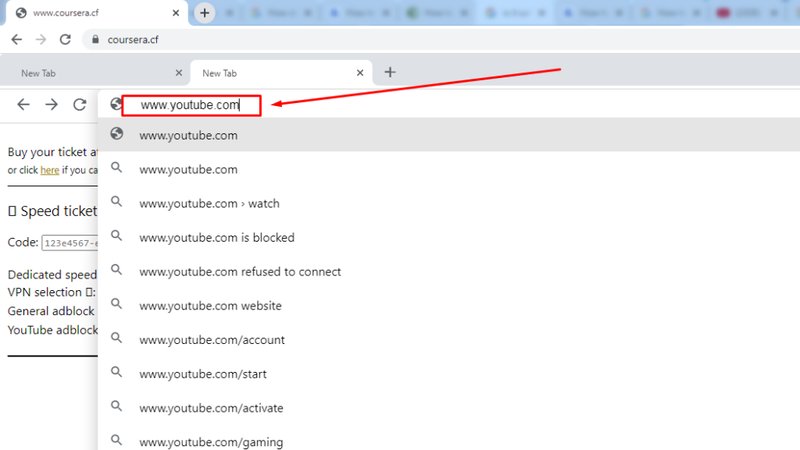Image resolution: width=800 pixels, height=450 pixels.
Task: Close the second inner New Tab
Action: click(360, 73)
